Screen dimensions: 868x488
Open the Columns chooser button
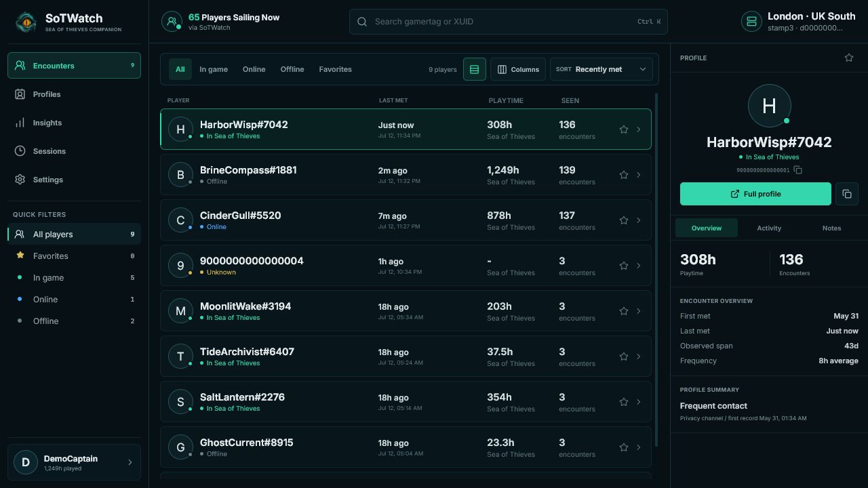coord(518,69)
